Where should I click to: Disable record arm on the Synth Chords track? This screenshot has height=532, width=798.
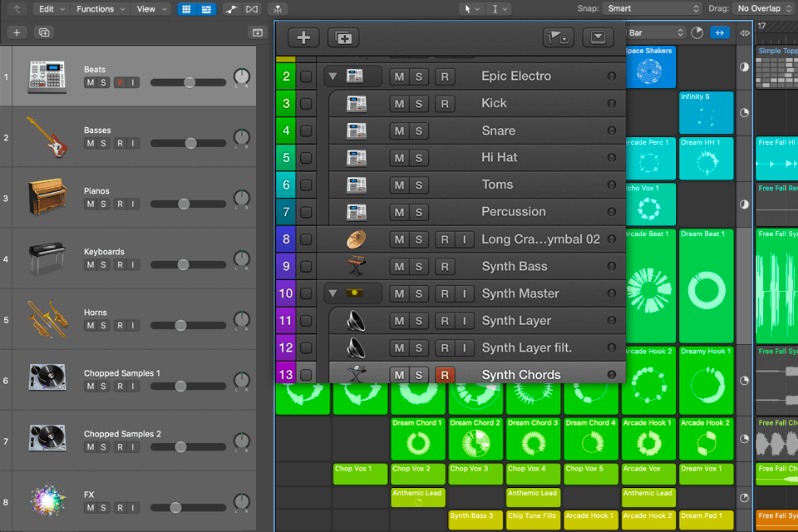point(445,375)
